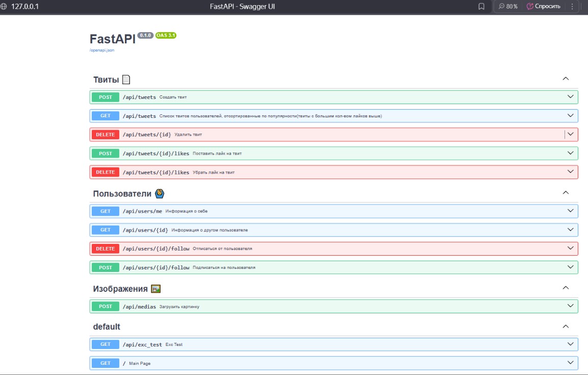The image size is (588, 375).
Task: Click POST badge for Создать твит
Action: 106,97
